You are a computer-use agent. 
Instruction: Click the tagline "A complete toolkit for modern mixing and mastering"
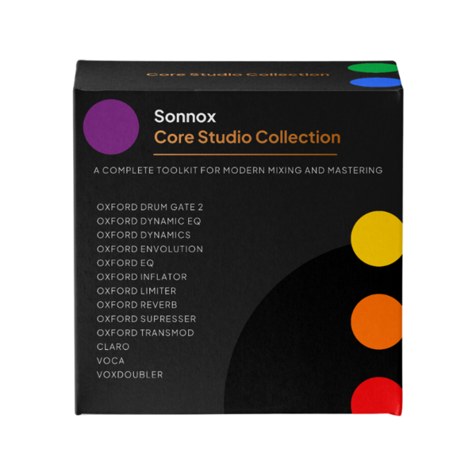point(238,171)
